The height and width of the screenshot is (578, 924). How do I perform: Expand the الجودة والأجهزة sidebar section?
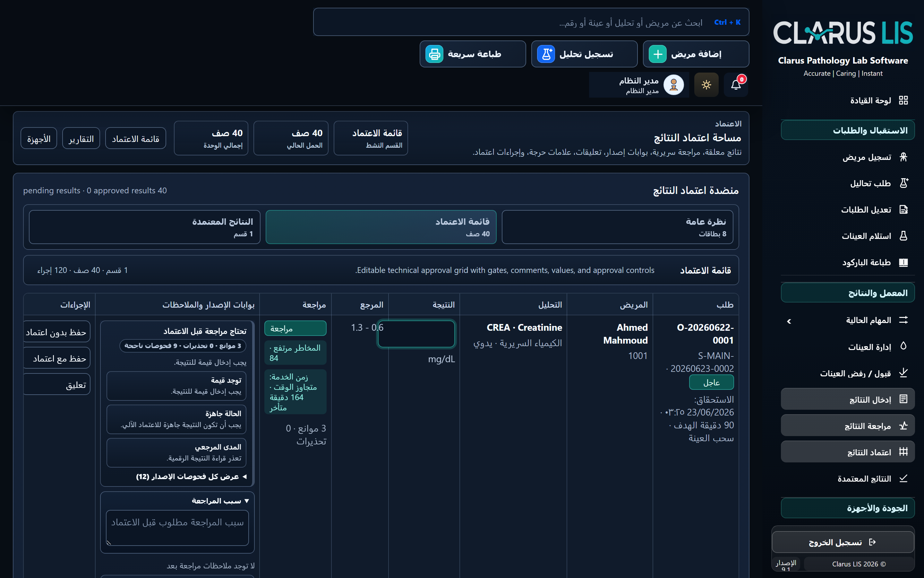tap(848, 508)
